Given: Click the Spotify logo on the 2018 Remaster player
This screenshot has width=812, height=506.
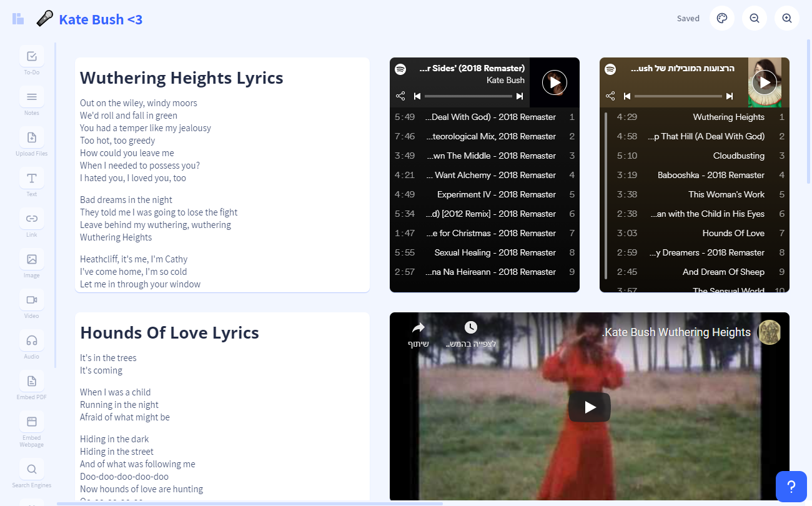Looking at the screenshot, I should pos(401,69).
